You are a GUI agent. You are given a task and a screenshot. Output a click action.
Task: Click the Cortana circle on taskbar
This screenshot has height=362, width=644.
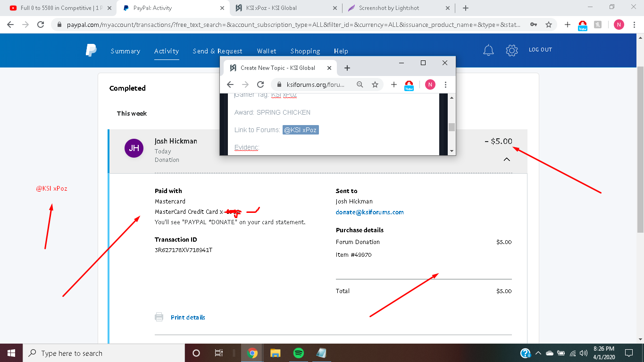[x=196, y=353]
